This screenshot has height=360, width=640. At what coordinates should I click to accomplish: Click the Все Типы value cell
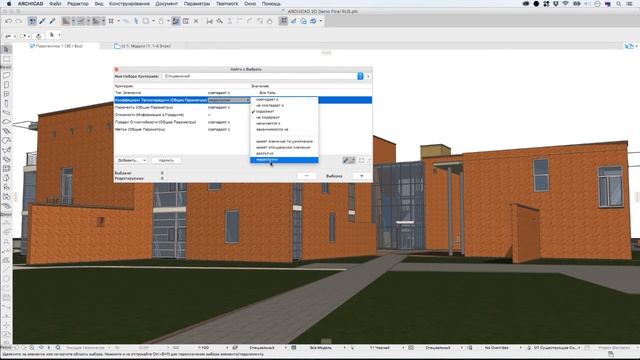coord(267,93)
